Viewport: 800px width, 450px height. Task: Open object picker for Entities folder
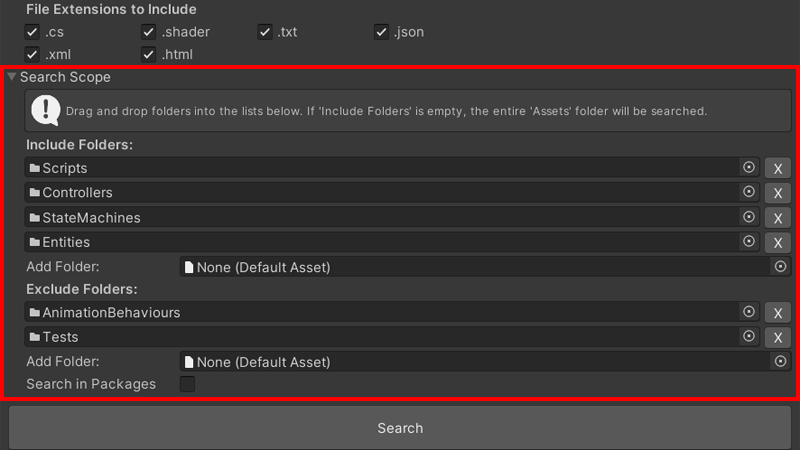[748, 241]
